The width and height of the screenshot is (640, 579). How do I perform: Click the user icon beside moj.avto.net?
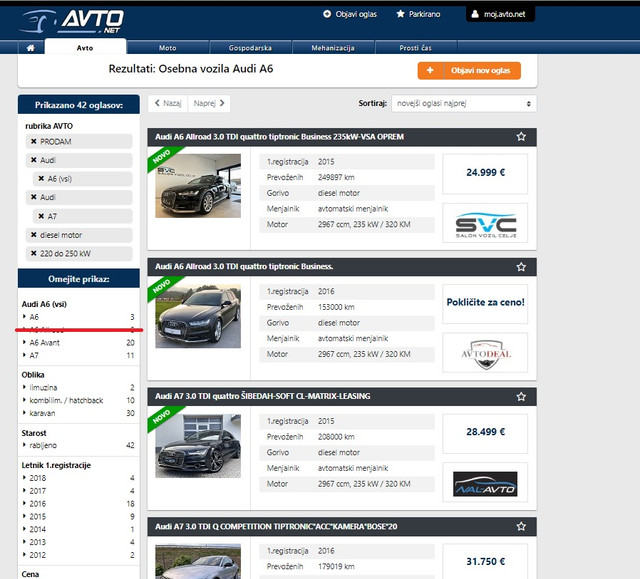[x=475, y=14]
